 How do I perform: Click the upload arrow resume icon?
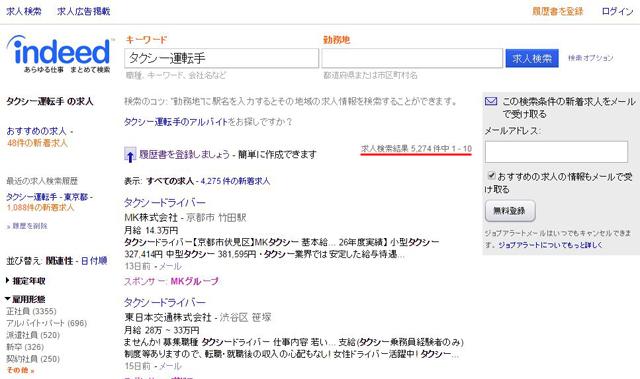tap(130, 155)
